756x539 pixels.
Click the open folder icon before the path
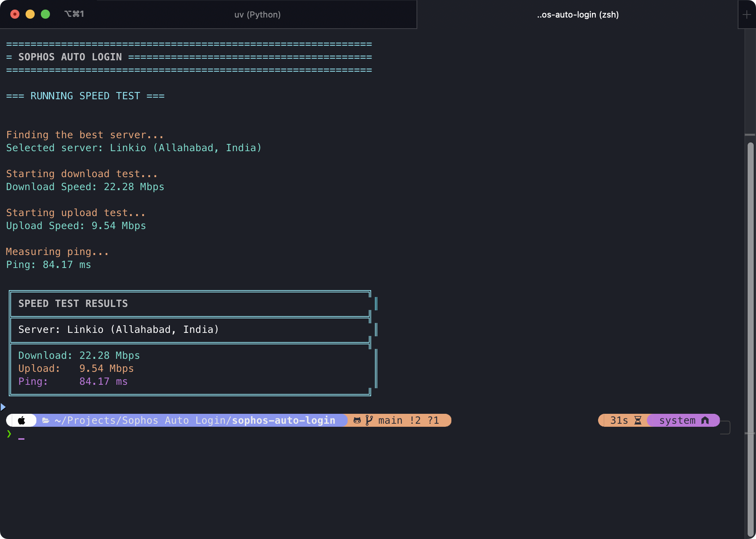(46, 420)
